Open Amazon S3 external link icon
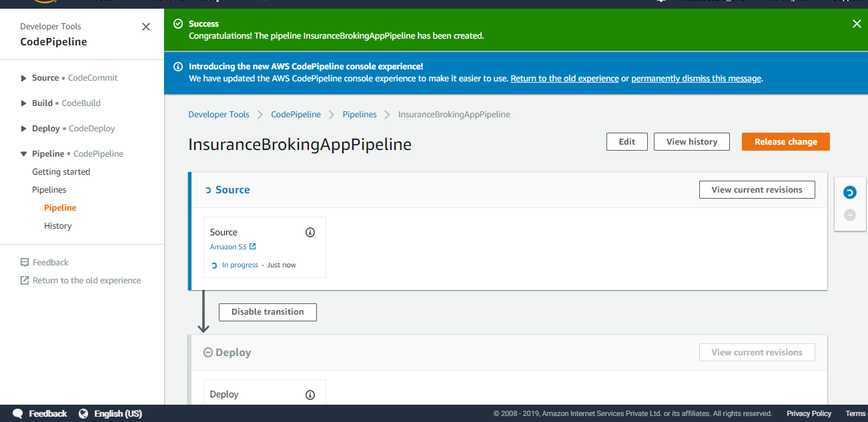The height and width of the screenshot is (422, 868). click(252, 247)
